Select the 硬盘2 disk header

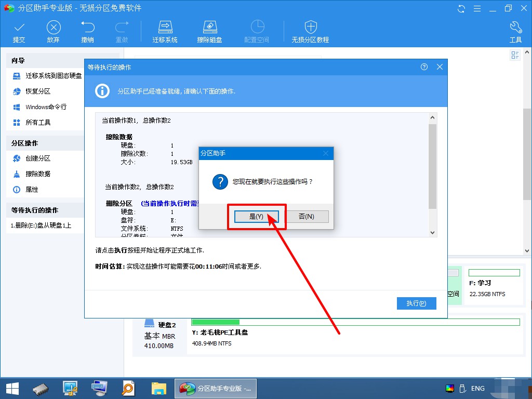[160, 335]
